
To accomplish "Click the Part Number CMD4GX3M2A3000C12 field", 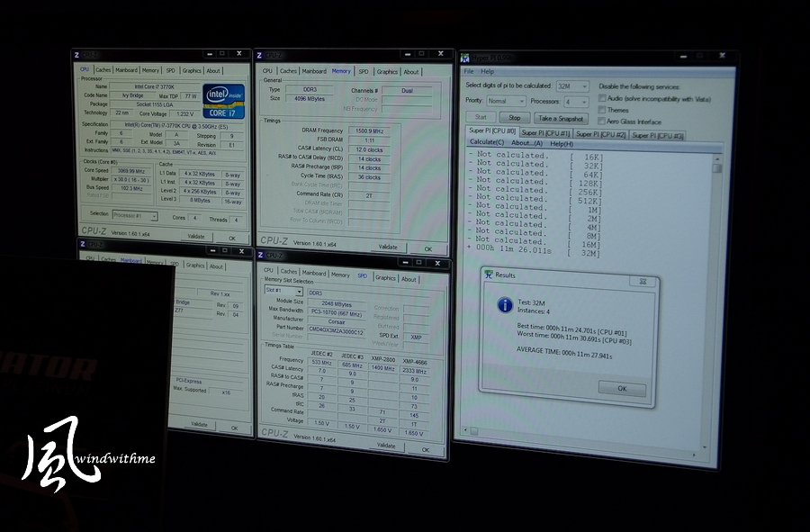I will (337, 330).
